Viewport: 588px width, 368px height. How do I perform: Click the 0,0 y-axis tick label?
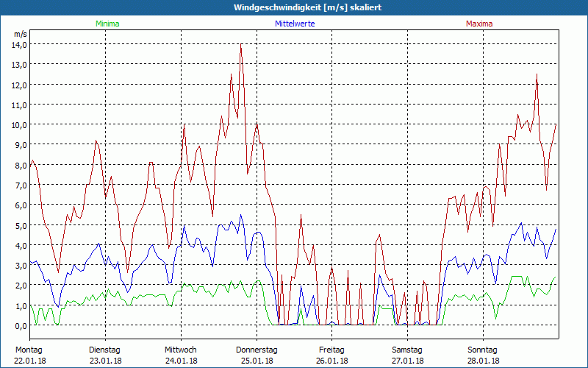tap(19, 325)
